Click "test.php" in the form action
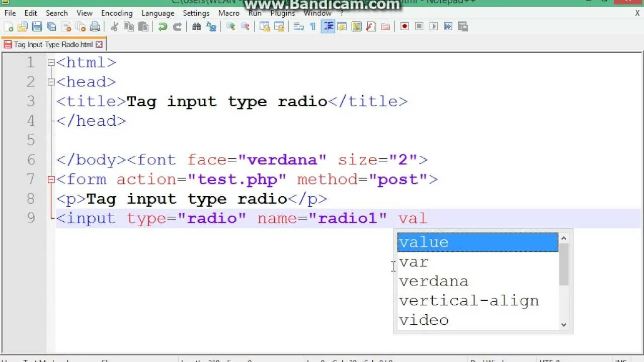The height and width of the screenshot is (362, 644). 237,179
